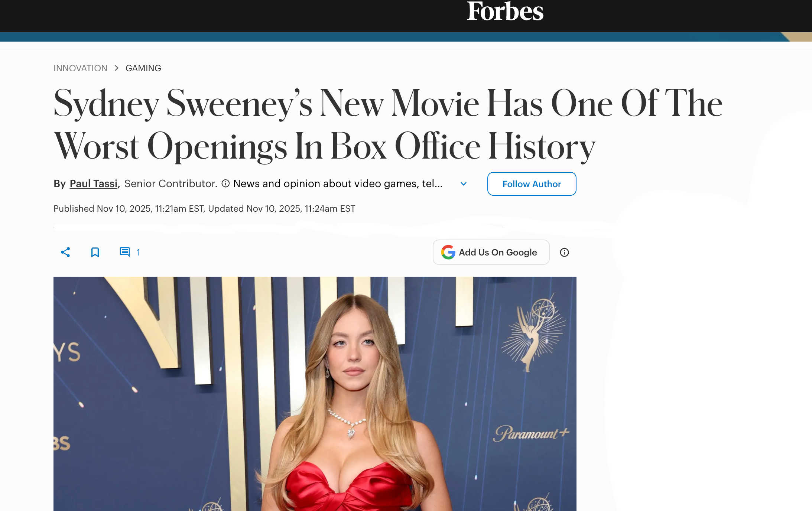The width and height of the screenshot is (812, 511).
Task: Click the Published date line
Action: tap(204, 209)
